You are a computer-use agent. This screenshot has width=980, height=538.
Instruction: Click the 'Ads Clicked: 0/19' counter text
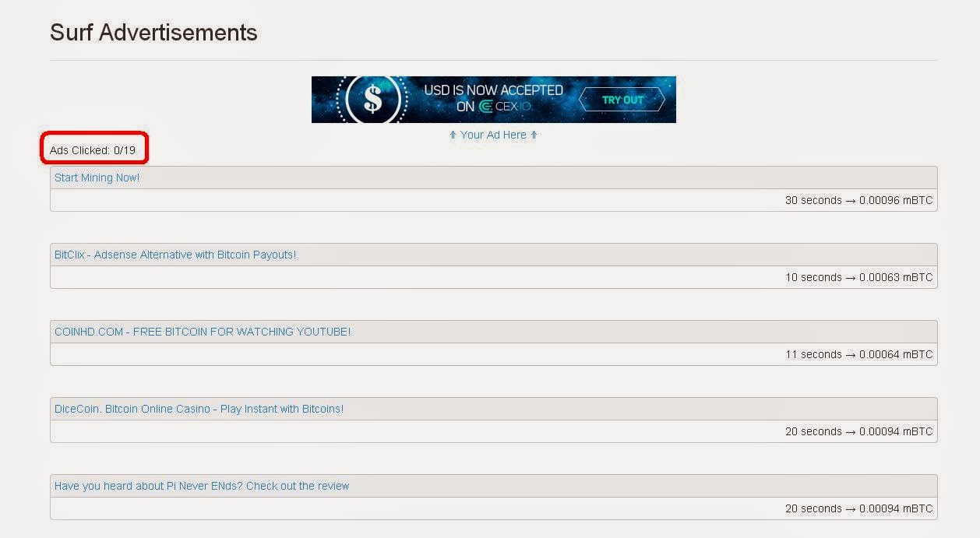coord(93,150)
